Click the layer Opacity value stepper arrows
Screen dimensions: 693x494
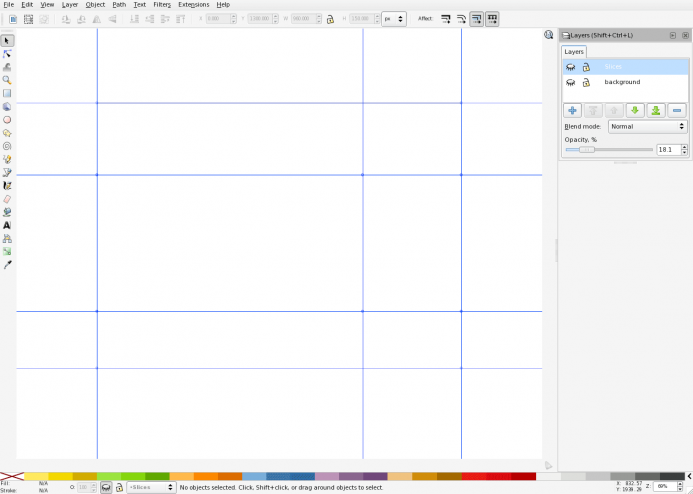coord(685,150)
